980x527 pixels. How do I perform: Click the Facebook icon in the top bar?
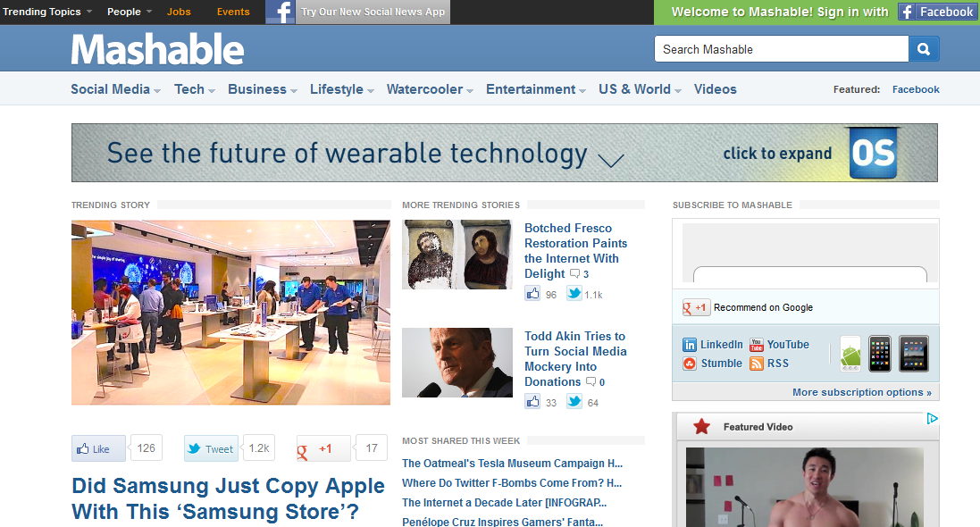point(280,12)
